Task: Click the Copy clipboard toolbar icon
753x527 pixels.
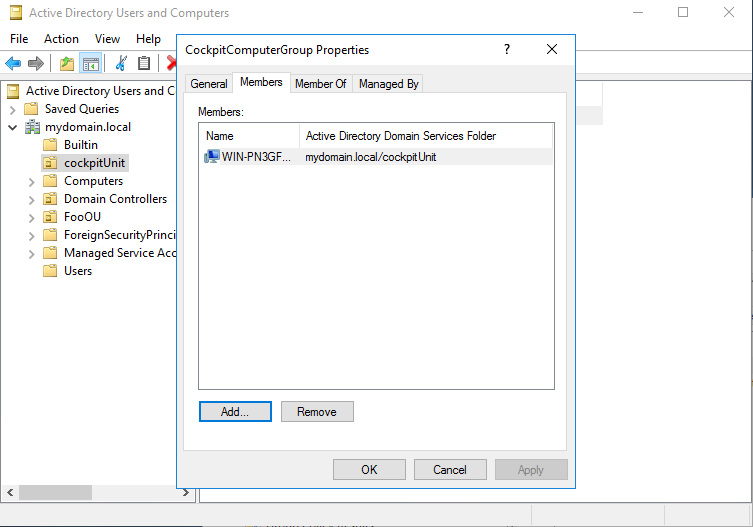Action: coord(144,63)
